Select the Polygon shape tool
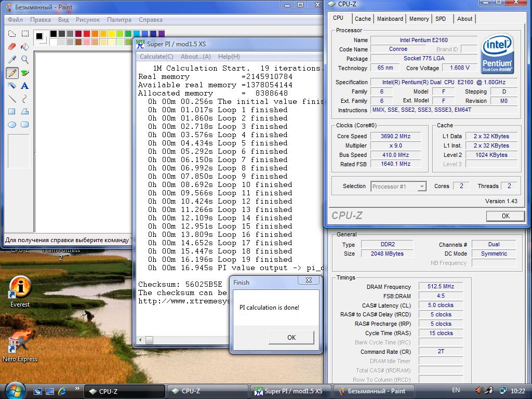The height and width of the screenshot is (399, 532). click(25, 112)
